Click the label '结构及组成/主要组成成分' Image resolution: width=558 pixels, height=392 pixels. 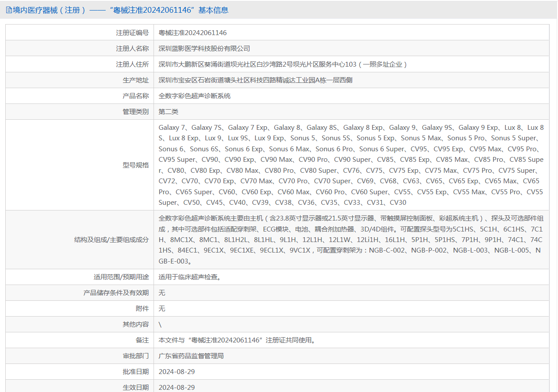111,239
